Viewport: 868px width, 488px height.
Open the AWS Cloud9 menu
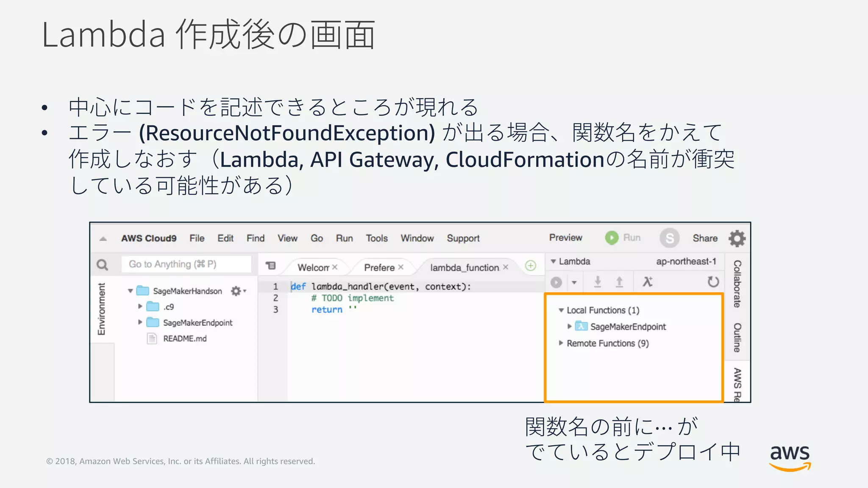149,238
